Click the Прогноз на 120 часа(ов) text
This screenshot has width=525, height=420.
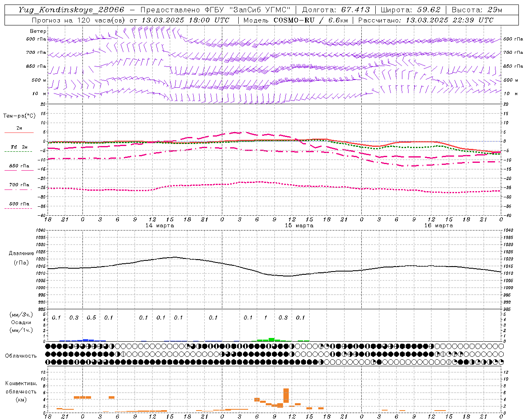point(79,20)
